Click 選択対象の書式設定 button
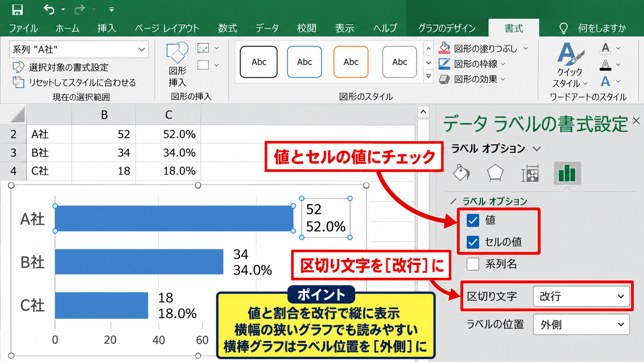644x362 pixels. [61, 67]
